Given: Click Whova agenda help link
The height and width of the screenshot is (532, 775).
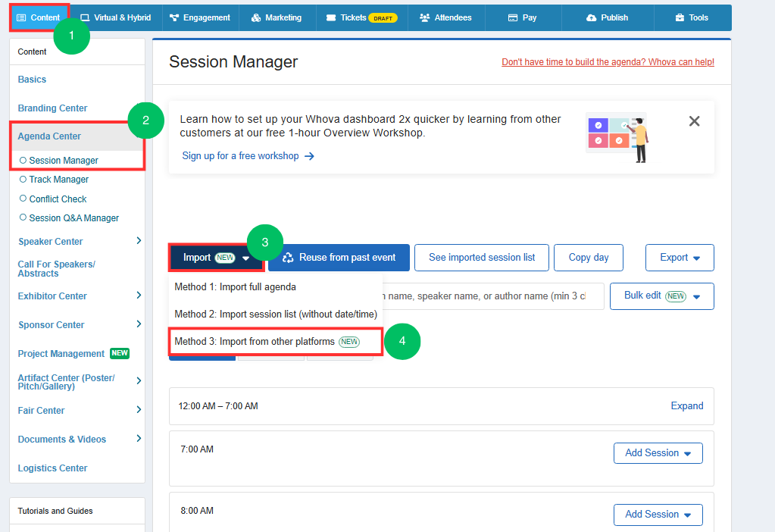Looking at the screenshot, I should 608,62.
